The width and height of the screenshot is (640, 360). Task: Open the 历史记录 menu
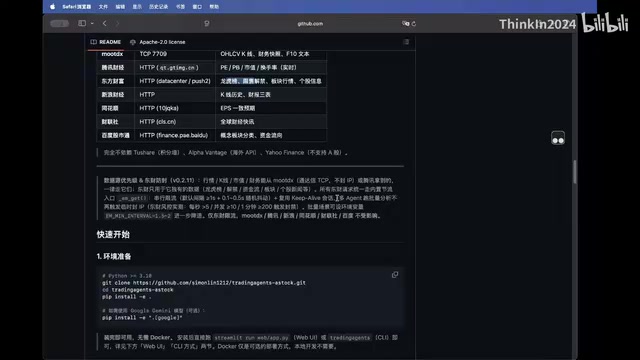point(158,7)
